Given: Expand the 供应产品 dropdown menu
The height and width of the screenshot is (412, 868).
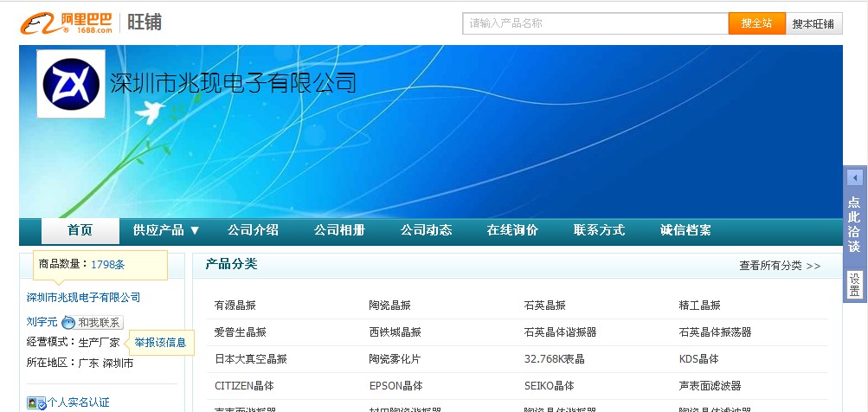Looking at the screenshot, I should point(166,230).
